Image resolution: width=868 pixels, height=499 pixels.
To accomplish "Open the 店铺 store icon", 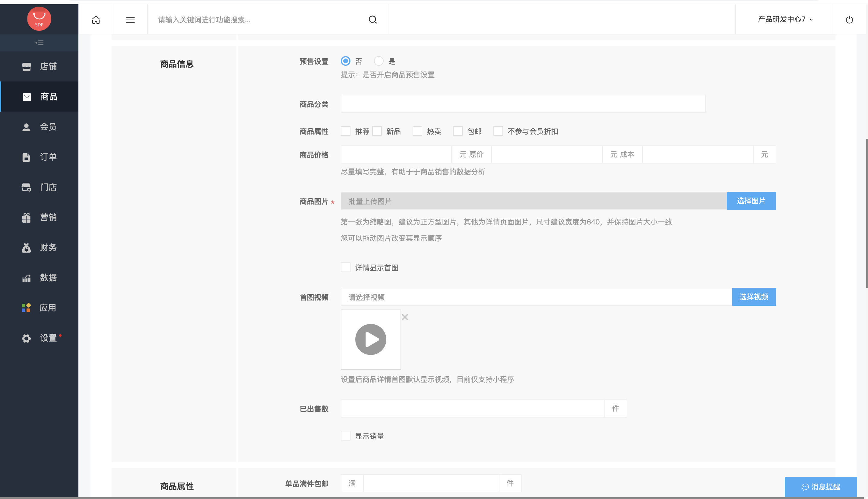I will (26, 66).
